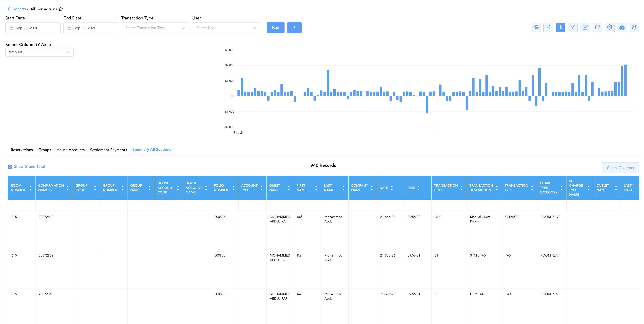Select the Summary All Sections tab

pyautogui.click(x=152, y=150)
